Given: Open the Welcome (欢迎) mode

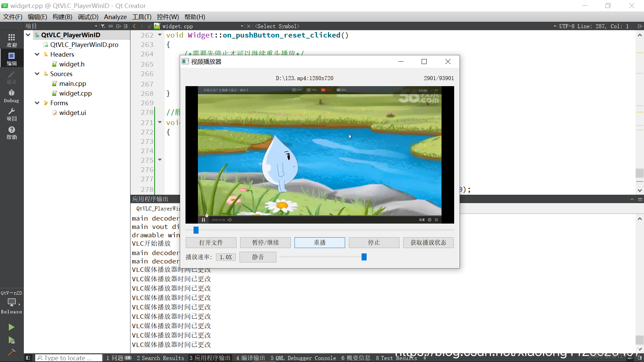Looking at the screenshot, I should click(x=11, y=40).
